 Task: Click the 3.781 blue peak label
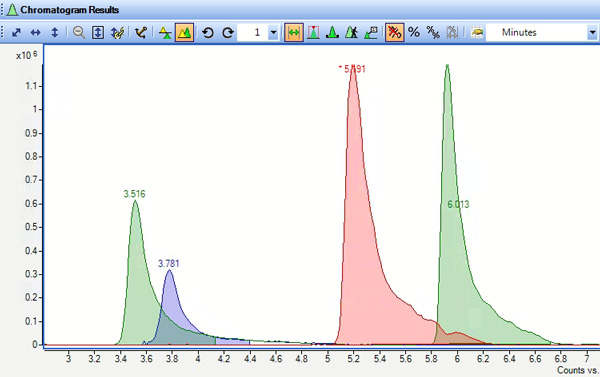[x=168, y=263]
